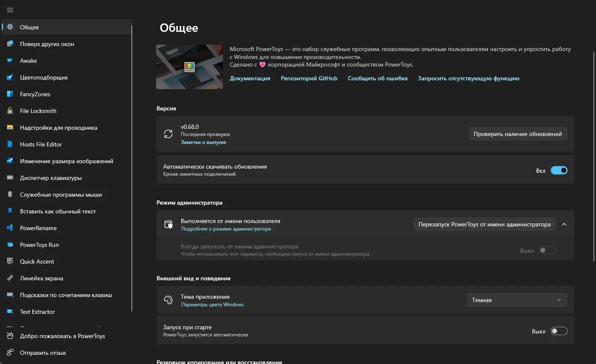Image resolution: width=596 pixels, height=364 pixels.
Task: Click the Выполняется от имени пользователя text
Action: [x=231, y=221]
